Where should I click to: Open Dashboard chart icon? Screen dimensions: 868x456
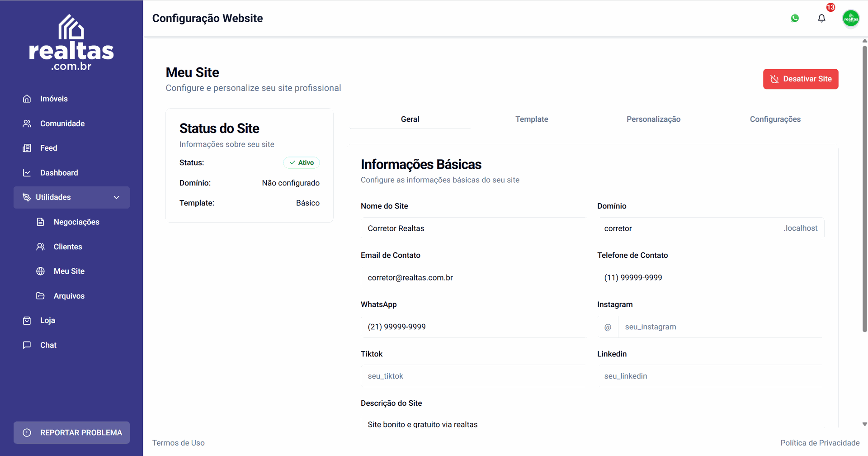point(27,173)
